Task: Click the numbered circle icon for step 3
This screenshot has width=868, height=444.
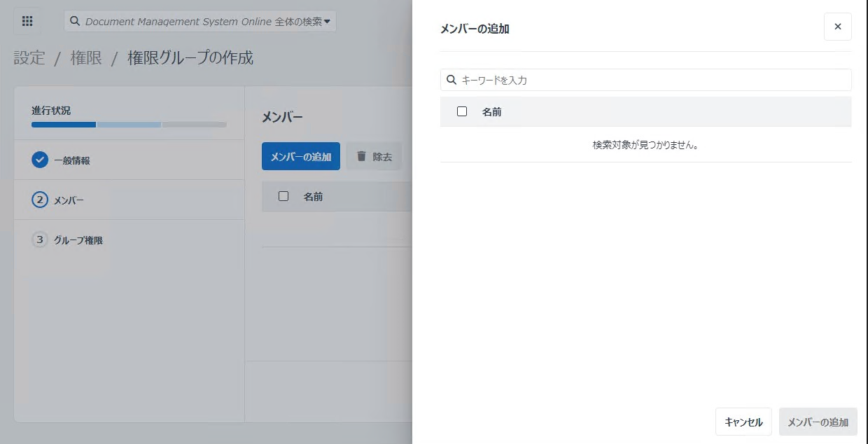Action: [40, 240]
